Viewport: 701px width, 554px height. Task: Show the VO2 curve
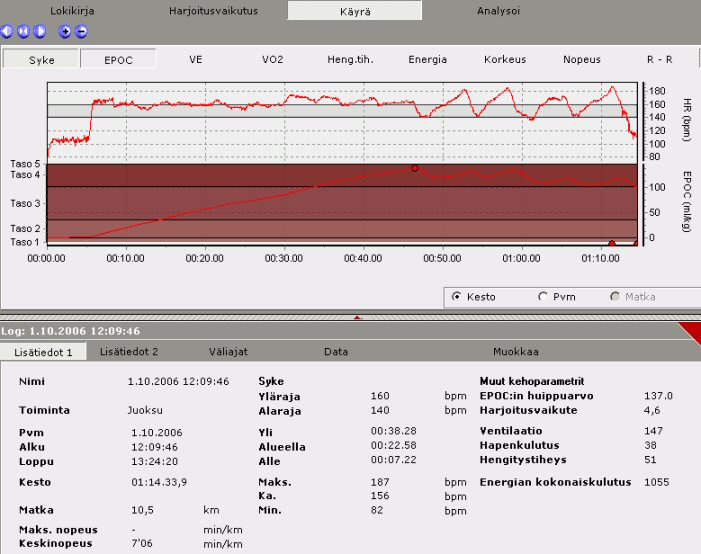click(272, 59)
